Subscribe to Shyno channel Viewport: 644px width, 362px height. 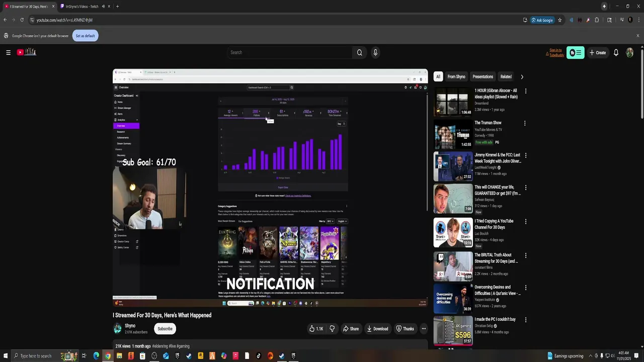pos(165,329)
